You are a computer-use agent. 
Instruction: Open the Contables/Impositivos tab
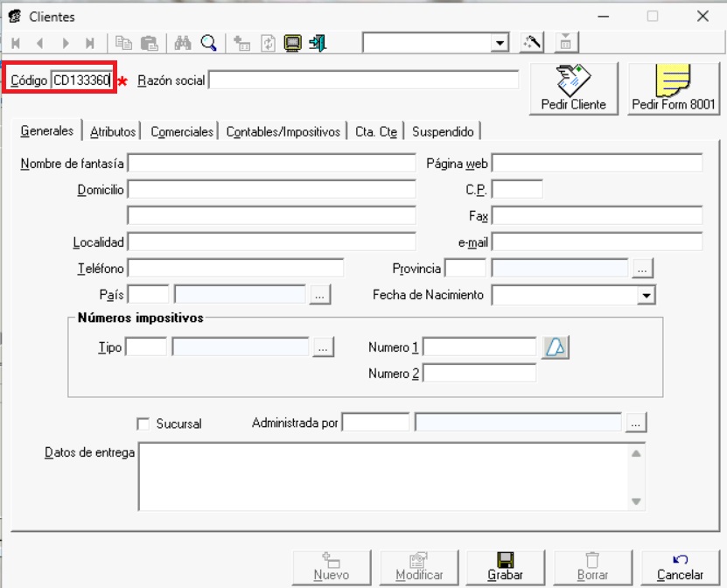coord(283,131)
